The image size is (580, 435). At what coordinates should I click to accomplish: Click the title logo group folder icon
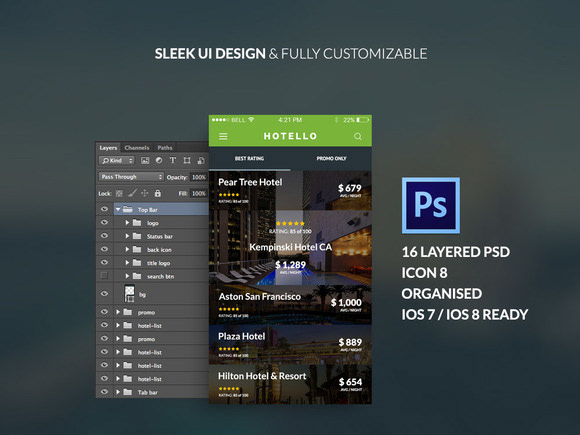(x=137, y=263)
